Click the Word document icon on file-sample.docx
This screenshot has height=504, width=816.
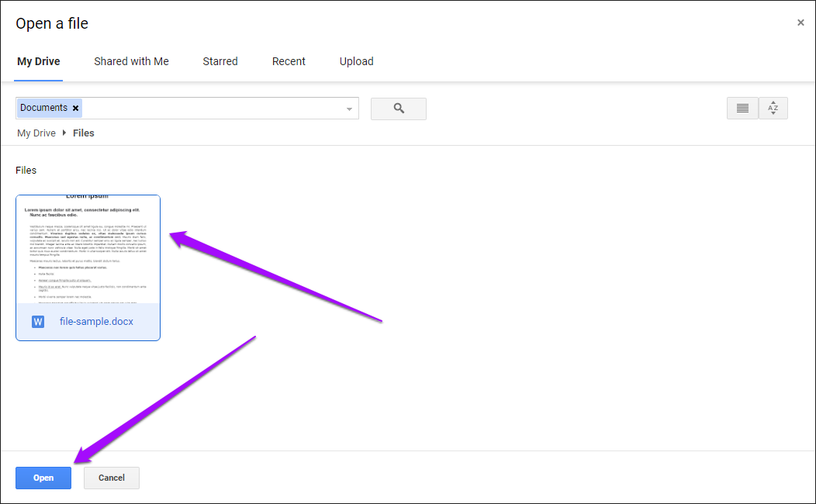(x=37, y=320)
